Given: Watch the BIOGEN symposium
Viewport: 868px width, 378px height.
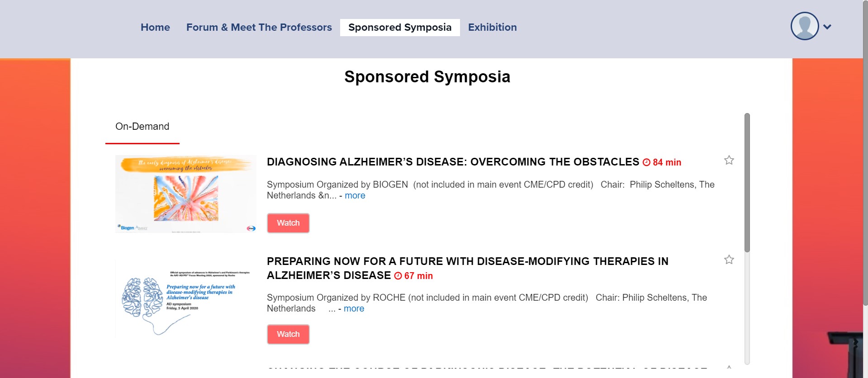Looking at the screenshot, I should click(x=288, y=223).
